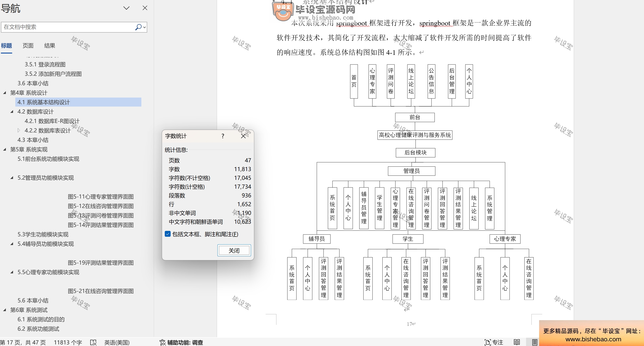Click the spelling proofing icon in status bar
This screenshot has height=346, width=644.
93,342
